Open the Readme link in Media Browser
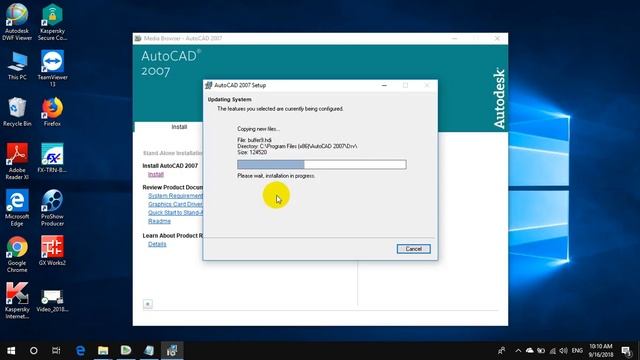Screen dimensions: 640x360 tap(159, 221)
